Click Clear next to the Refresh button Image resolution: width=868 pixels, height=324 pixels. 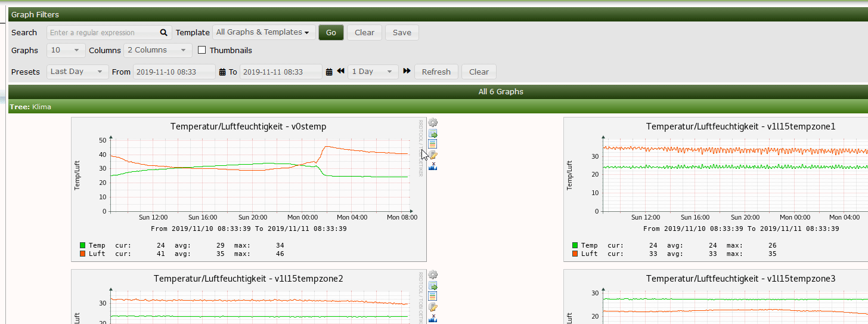pyautogui.click(x=479, y=72)
